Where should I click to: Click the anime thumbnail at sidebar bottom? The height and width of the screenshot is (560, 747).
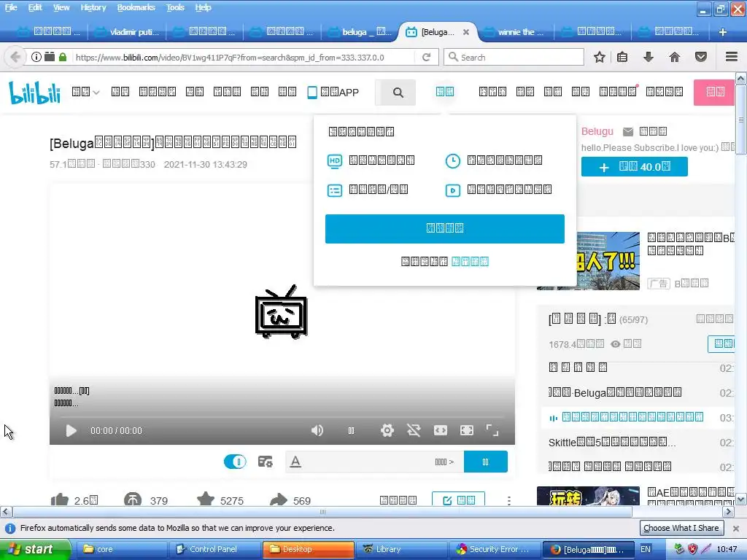[589, 496]
